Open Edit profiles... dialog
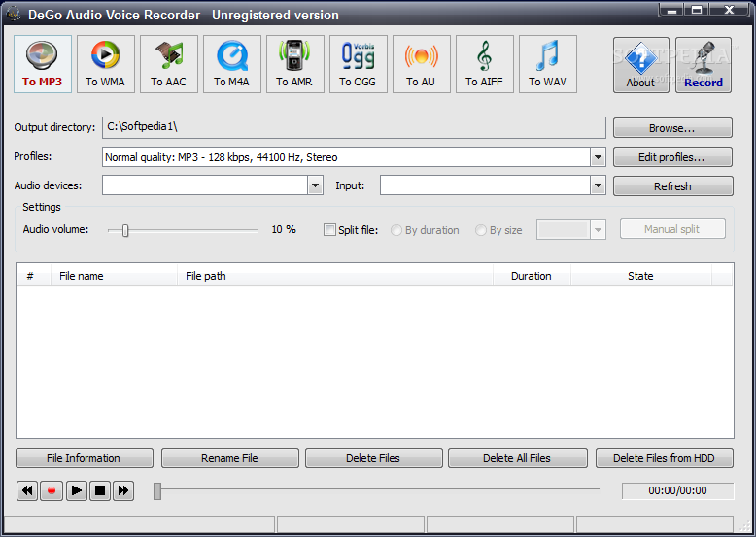 click(x=672, y=157)
